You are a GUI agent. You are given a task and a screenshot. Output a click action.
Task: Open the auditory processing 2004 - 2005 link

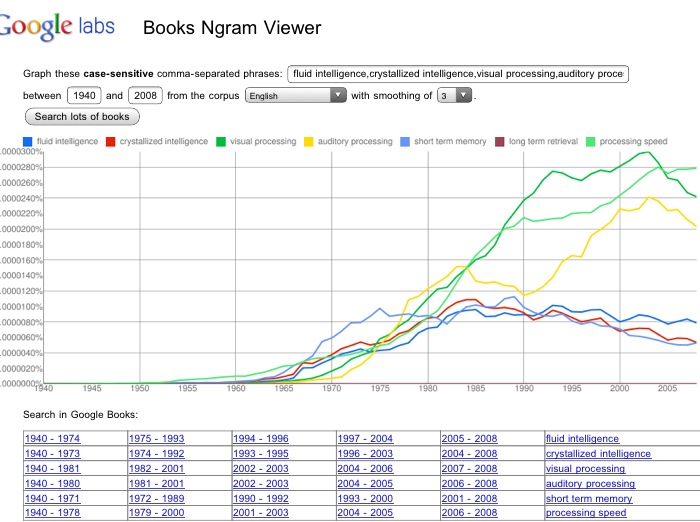[x=365, y=484]
